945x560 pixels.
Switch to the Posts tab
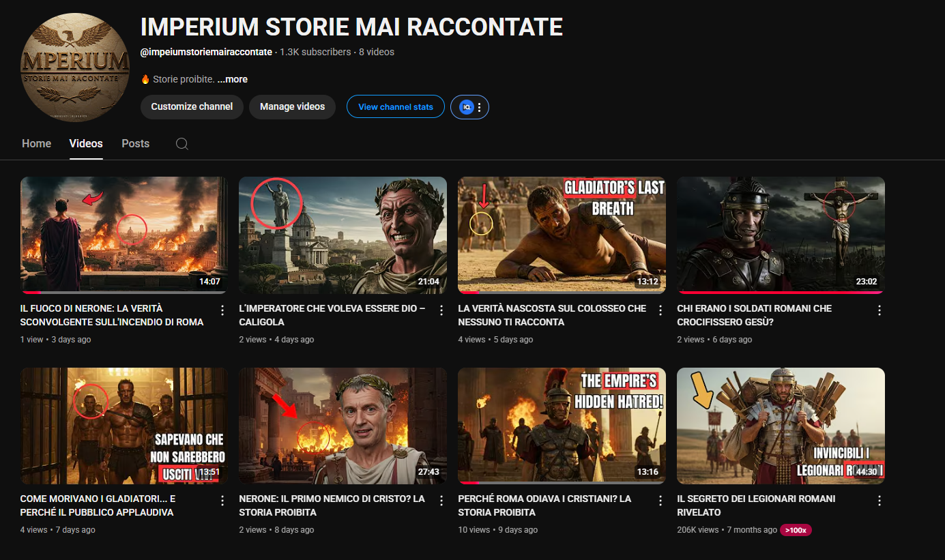point(135,143)
